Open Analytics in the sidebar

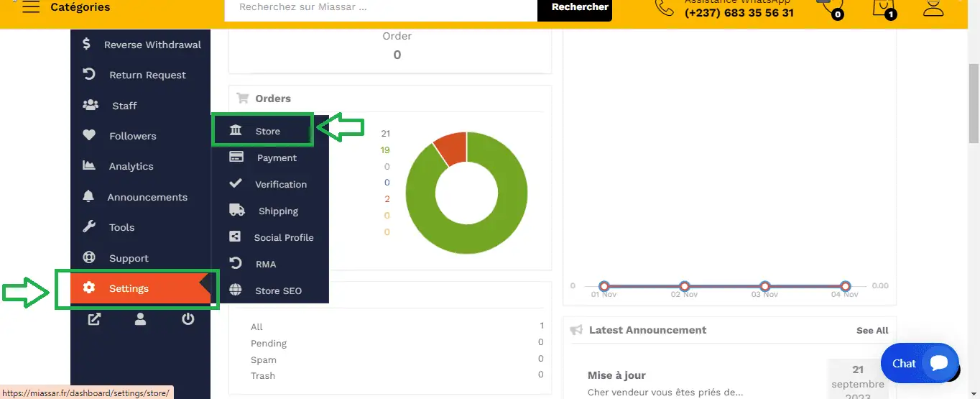pyautogui.click(x=131, y=166)
